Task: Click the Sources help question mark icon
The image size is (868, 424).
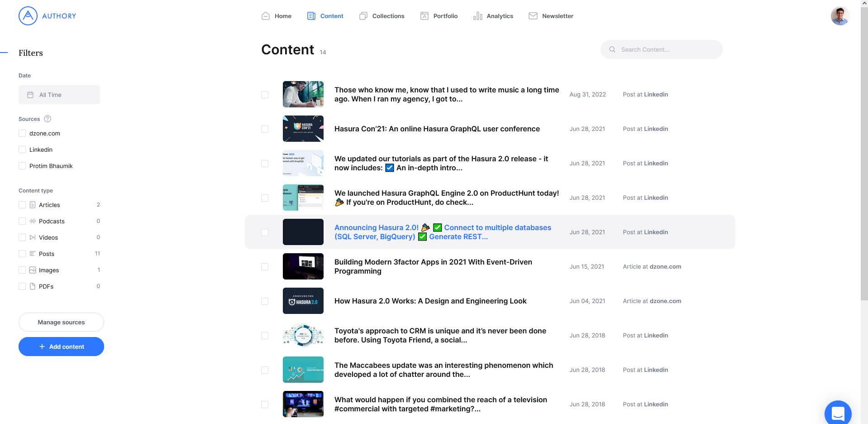Action: (x=48, y=119)
